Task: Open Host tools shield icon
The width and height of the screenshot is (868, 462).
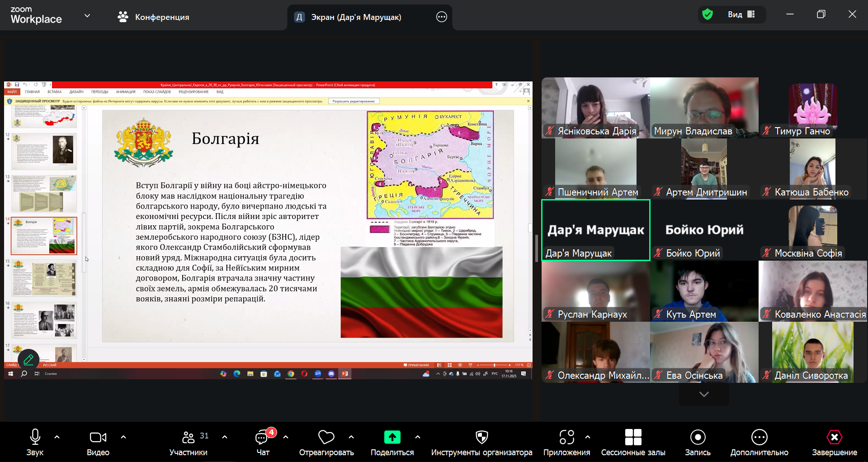Action: [481, 438]
